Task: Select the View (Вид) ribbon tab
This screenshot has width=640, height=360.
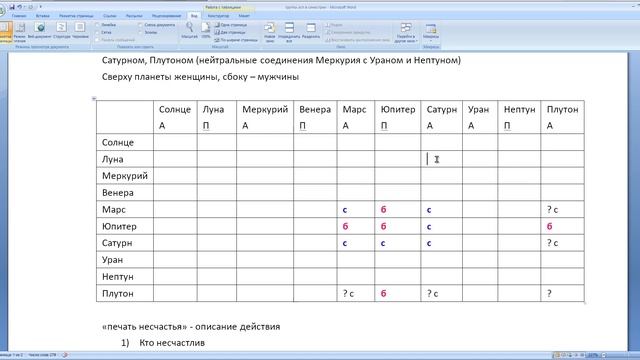Action: coord(194,16)
